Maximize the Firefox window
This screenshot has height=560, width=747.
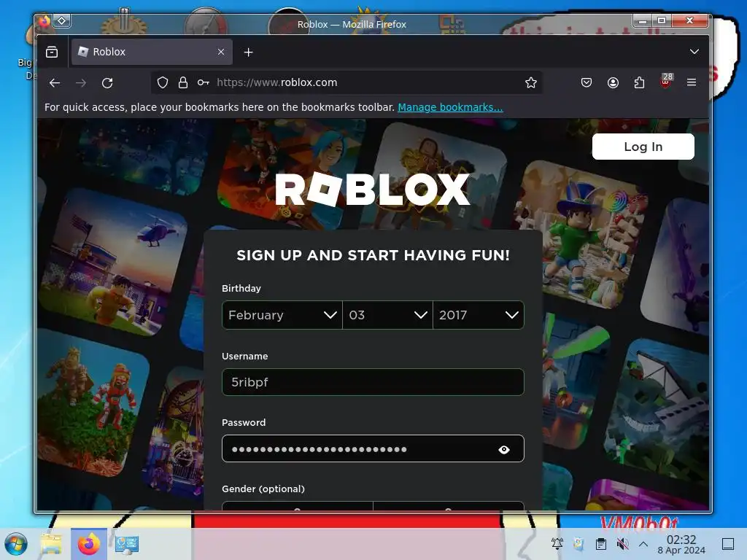click(662, 20)
